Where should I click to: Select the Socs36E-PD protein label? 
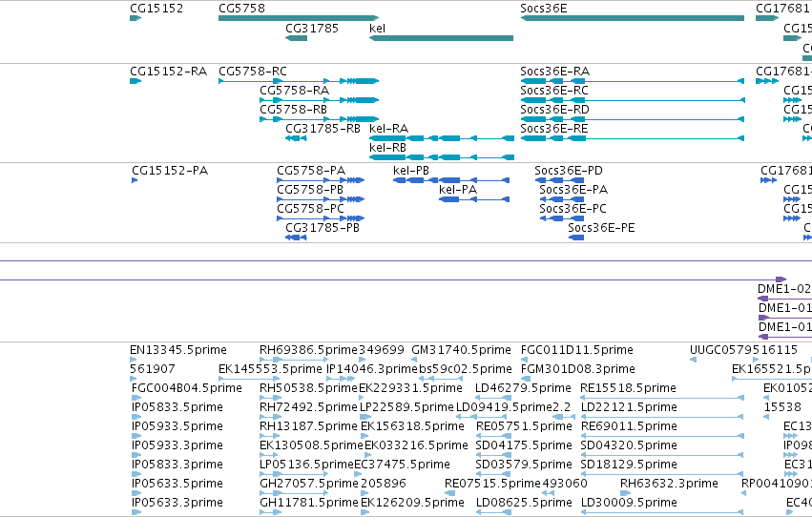(x=569, y=170)
